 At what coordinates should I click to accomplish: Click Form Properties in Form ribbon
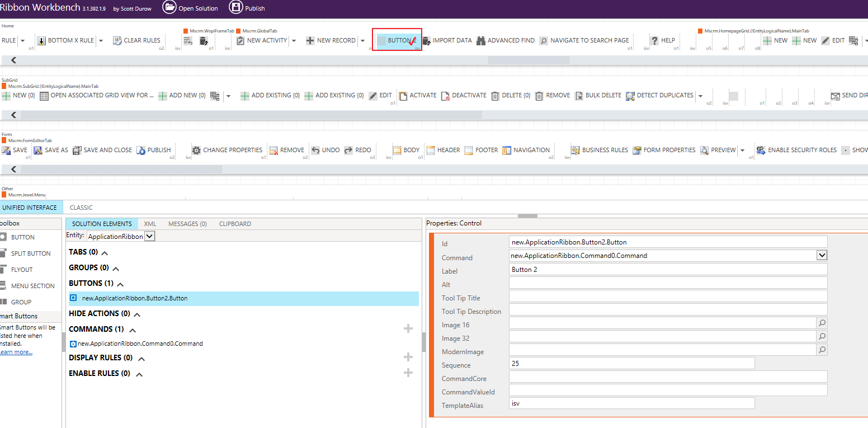tap(664, 150)
